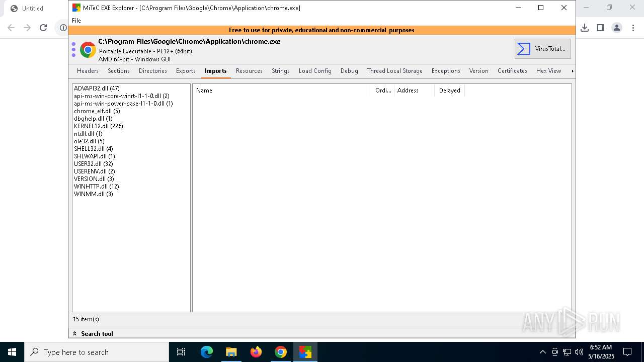
Task: Click the MiTeC EXE Explorer taskbar icon
Action: 305,352
